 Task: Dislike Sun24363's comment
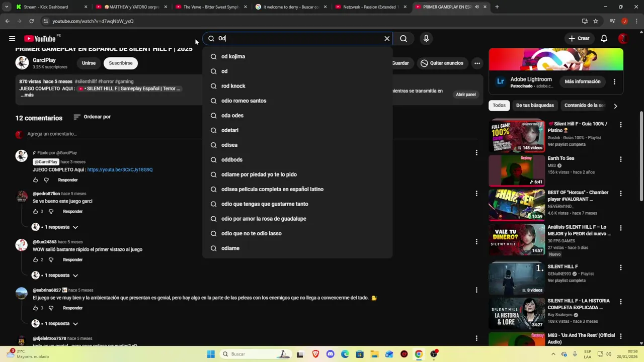pyautogui.click(x=51, y=260)
